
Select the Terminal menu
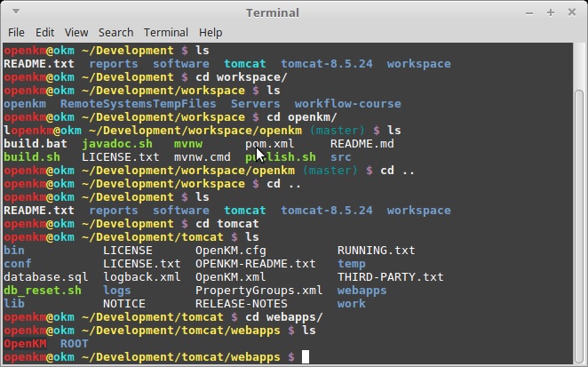(x=167, y=32)
